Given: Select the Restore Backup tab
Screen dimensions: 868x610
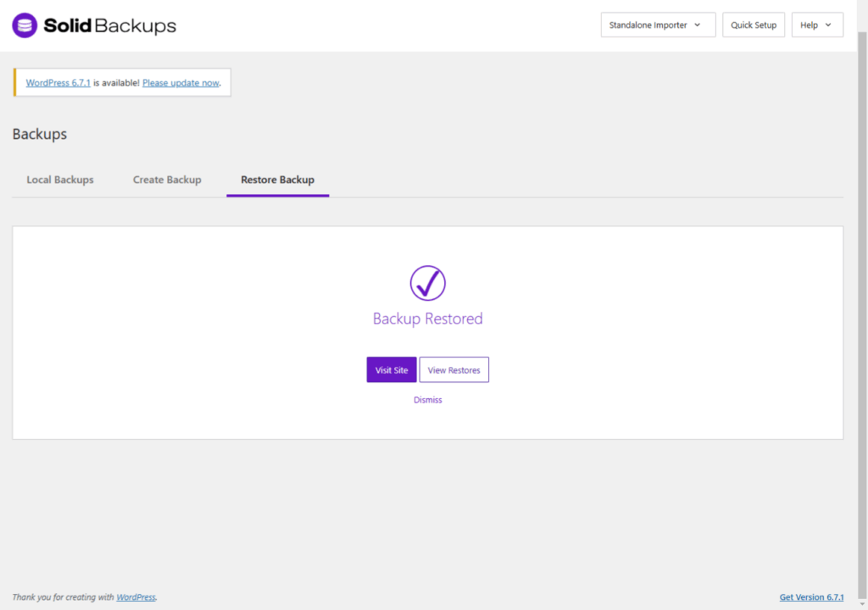Looking at the screenshot, I should 277,180.
